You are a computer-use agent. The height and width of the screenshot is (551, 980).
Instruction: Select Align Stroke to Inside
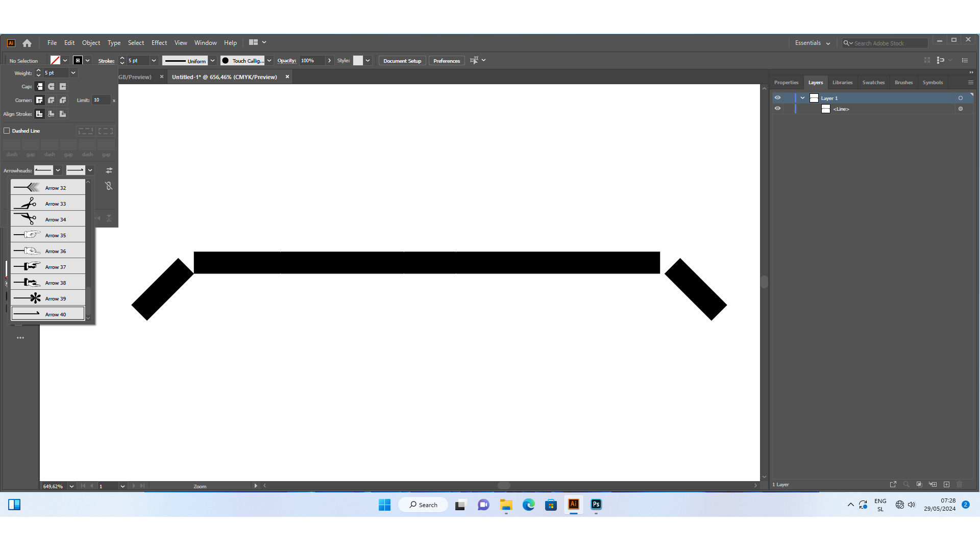click(x=51, y=114)
